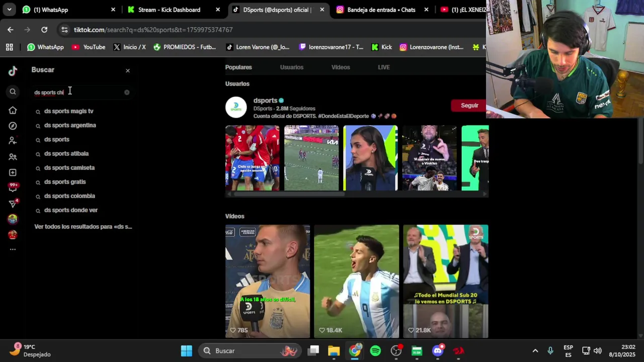Click the site info icon in address bar
This screenshot has width=644, height=362.
(x=64, y=30)
